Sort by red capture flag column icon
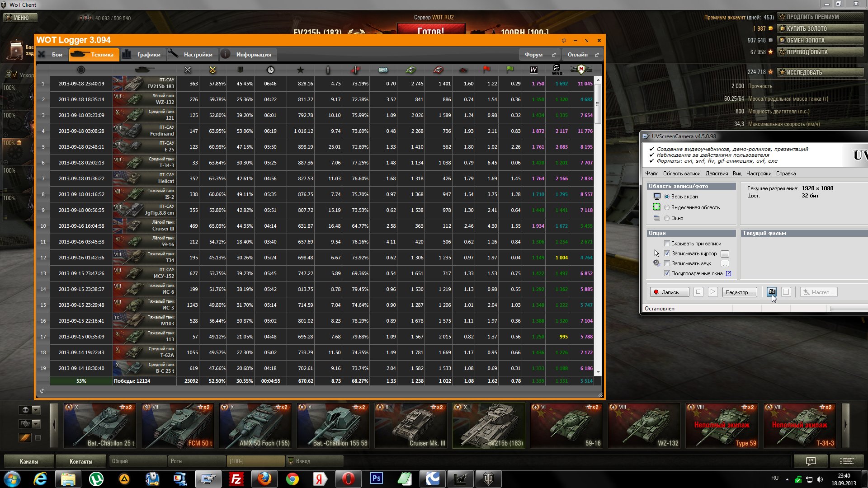This screenshot has height=488, width=868. (486, 70)
